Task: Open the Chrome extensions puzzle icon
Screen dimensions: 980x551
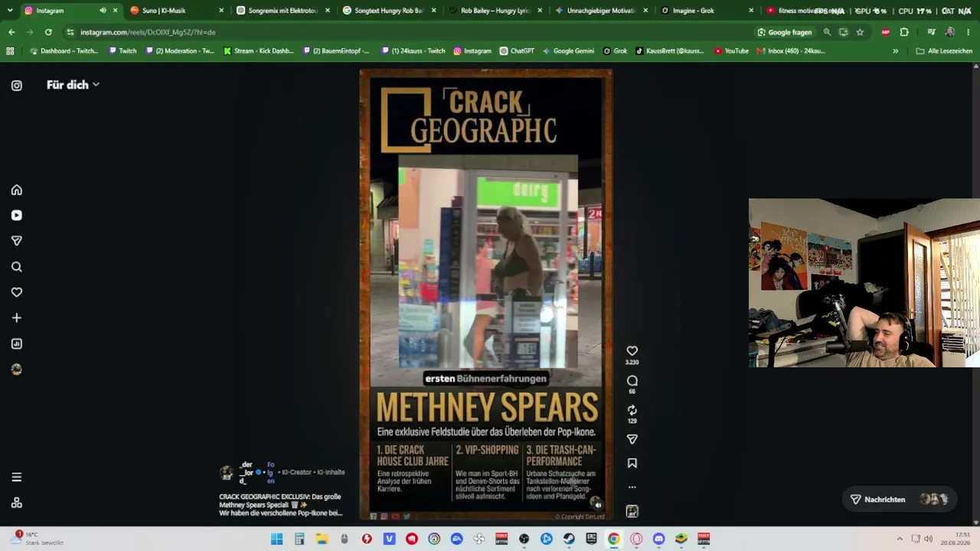Action: tap(904, 32)
